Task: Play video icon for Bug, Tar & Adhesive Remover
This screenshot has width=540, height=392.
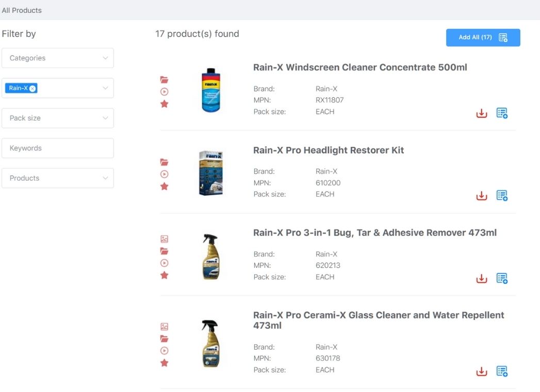Action: pos(165,263)
